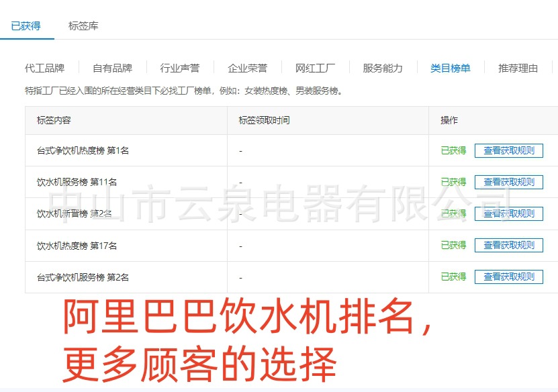Click 已获得 status in 饮水机热度榜 row
558x392 pixels.
(453, 245)
